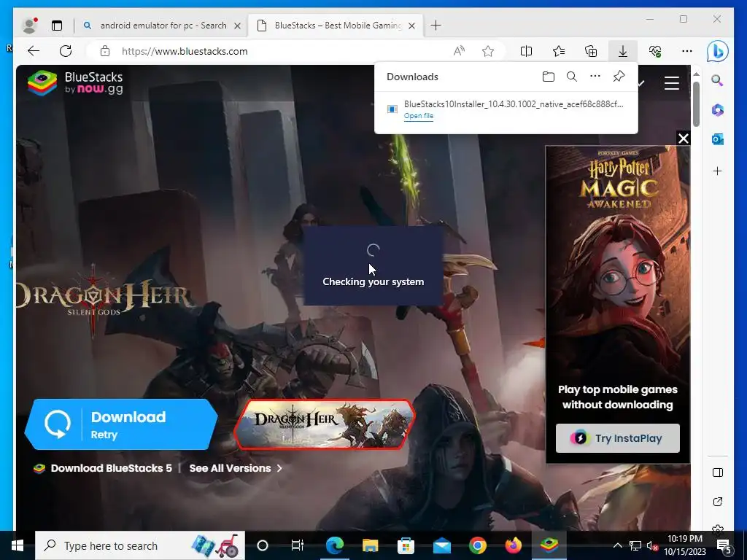Open link in new window sidebar icon
This screenshot has height=560, width=747.
pyautogui.click(x=718, y=502)
